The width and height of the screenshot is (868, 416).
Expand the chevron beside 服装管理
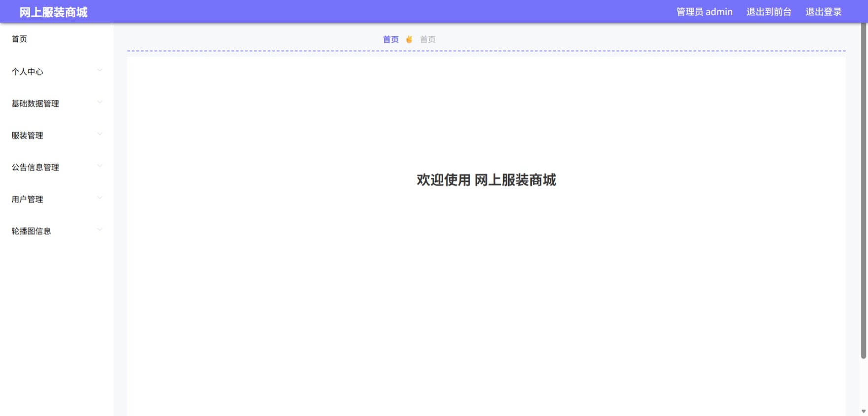(x=100, y=134)
